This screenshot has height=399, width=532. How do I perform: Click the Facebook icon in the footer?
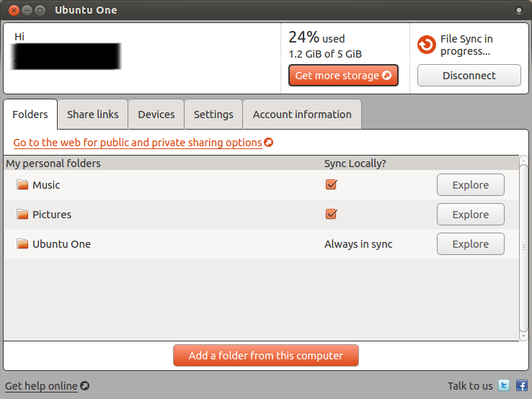coord(521,386)
